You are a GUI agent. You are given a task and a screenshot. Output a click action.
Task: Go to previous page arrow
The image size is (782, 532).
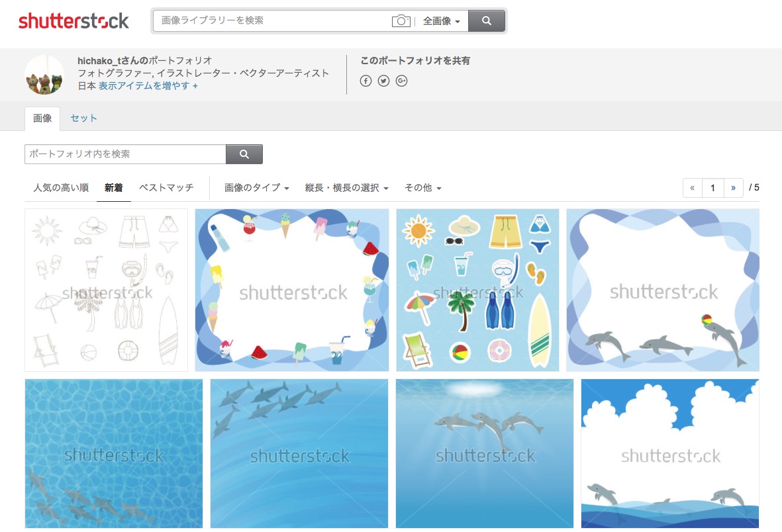[692, 188]
